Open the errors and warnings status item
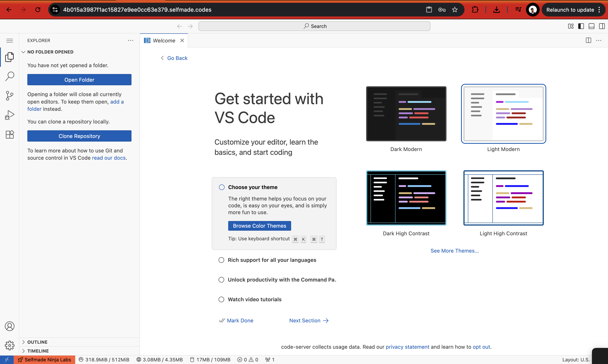Viewport: 608px width, 364px height. [x=248, y=360]
